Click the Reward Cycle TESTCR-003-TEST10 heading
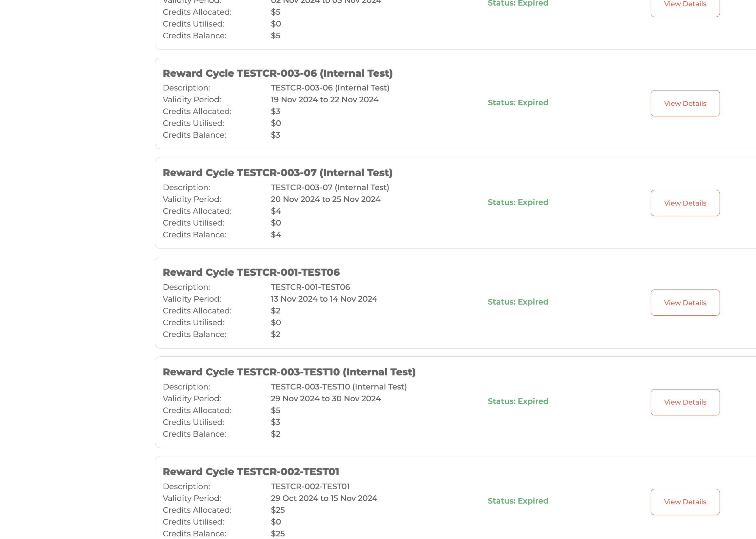756x539 pixels. [289, 372]
